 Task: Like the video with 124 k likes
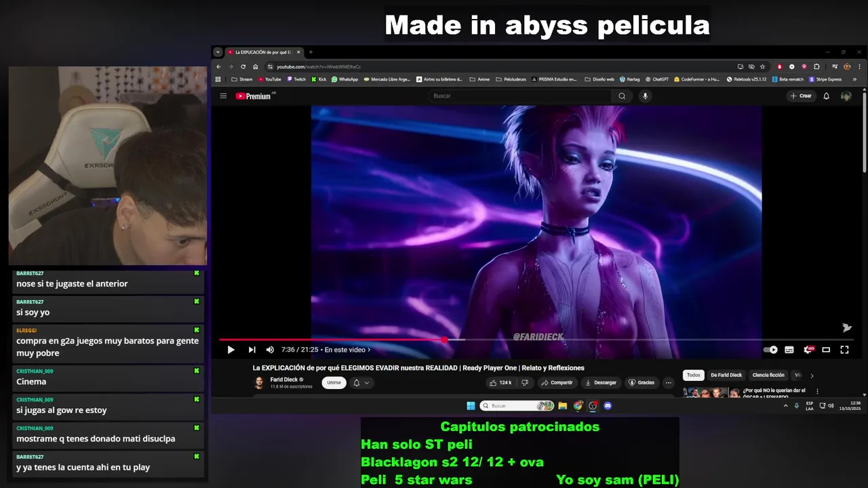[x=500, y=382]
